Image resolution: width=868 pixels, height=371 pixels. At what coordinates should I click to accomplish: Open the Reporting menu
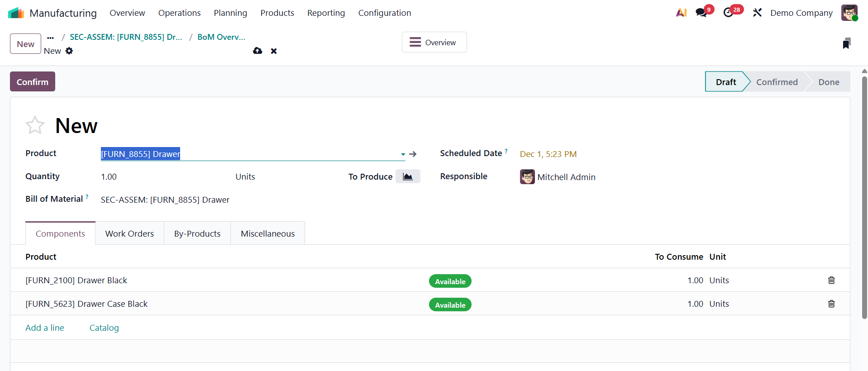326,13
